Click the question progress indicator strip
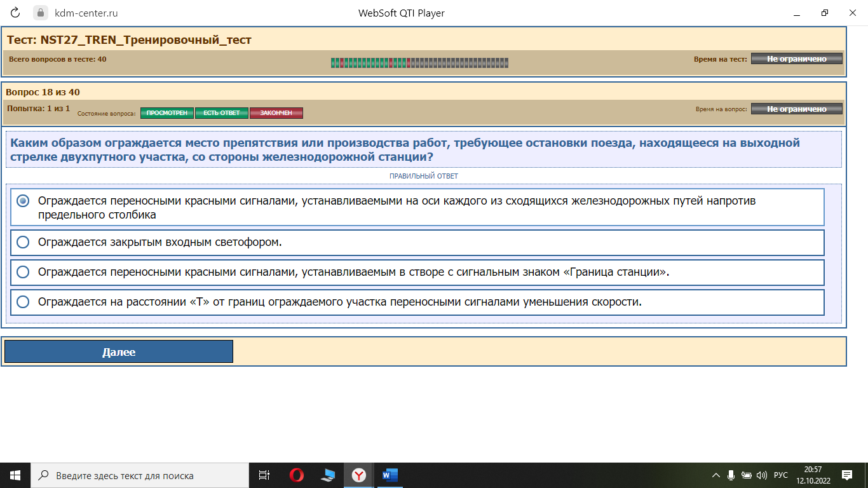The height and width of the screenshot is (488, 868). 419,62
